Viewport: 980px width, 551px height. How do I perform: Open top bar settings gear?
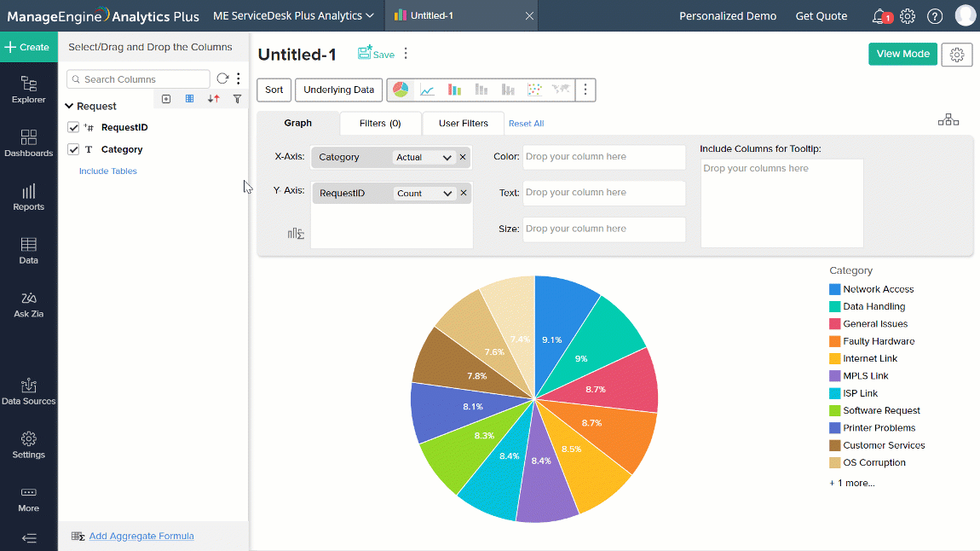point(908,16)
